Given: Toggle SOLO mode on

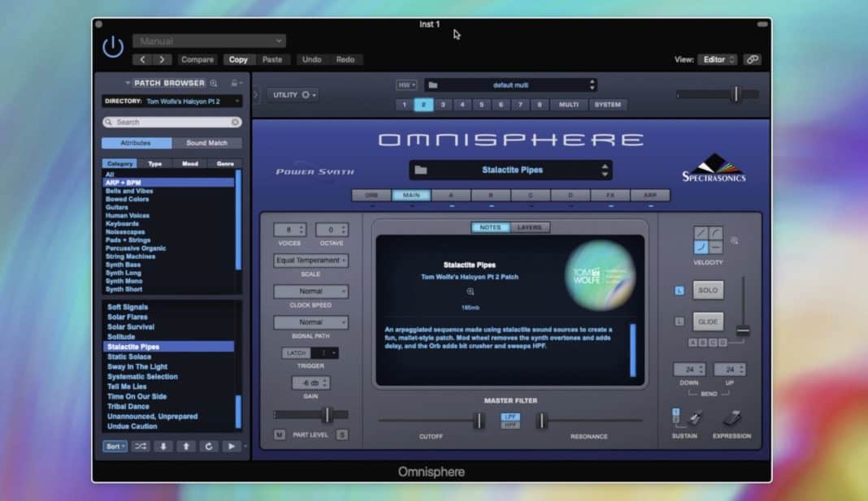Looking at the screenshot, I should point(709,290).
